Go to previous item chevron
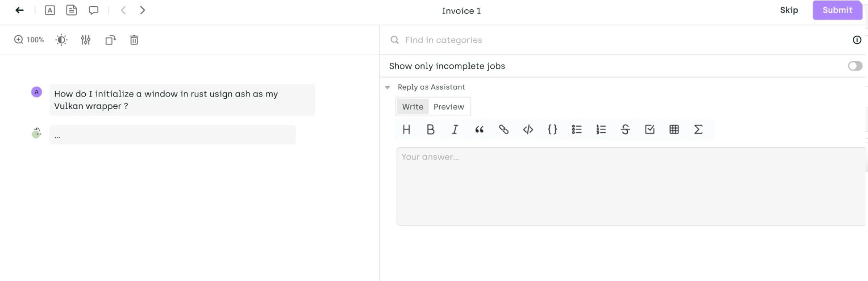Image resolution: width=868 pixels, height=281 pixels. click(x=124, y=10)
